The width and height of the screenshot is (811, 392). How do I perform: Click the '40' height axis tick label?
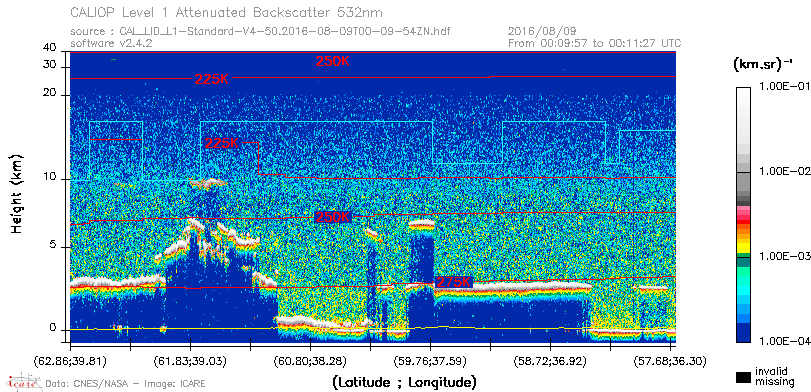[50, 48]
